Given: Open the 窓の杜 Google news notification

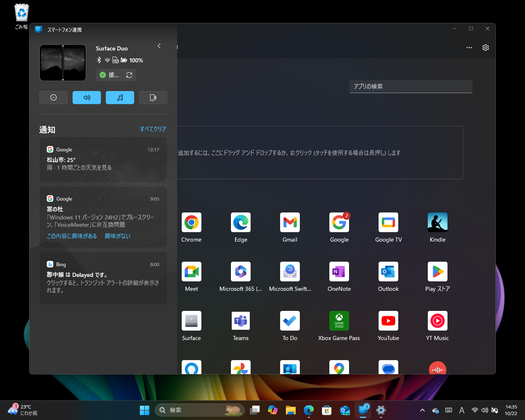Looking at the screenshot, I should (103, 217).
